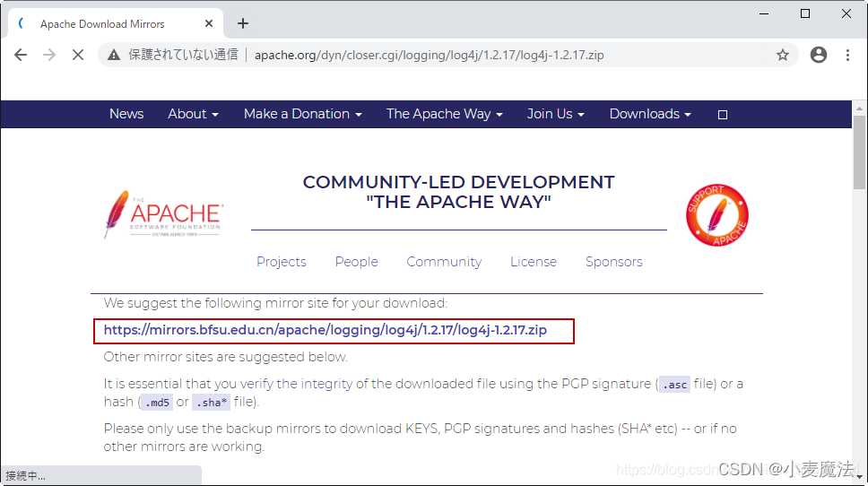Download log4j-1.2.17.zip from bfsu mirror link
The width and height of the screenshot is (868, 486).
click(x=325, y=330)
